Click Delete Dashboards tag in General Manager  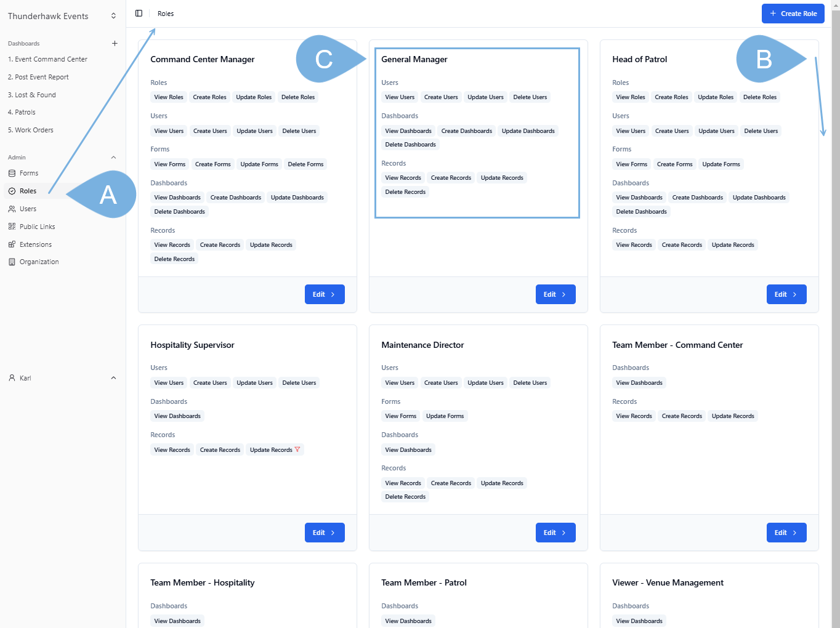click(411, 145)
